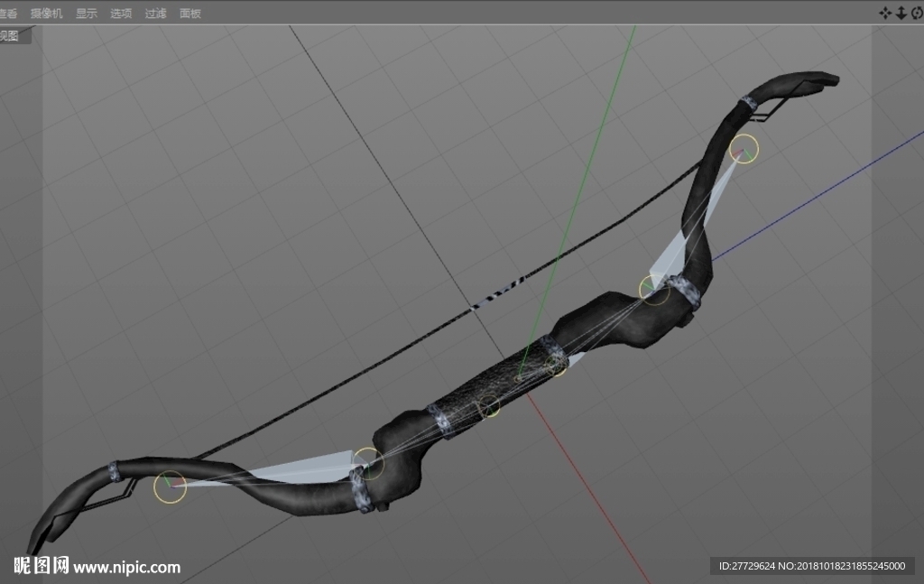Open the 过滤 menu

click(x=155, y=13)
